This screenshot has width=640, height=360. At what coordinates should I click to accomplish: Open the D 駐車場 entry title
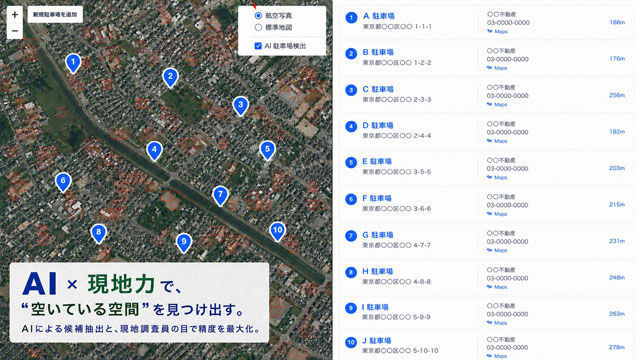[378, 125]
